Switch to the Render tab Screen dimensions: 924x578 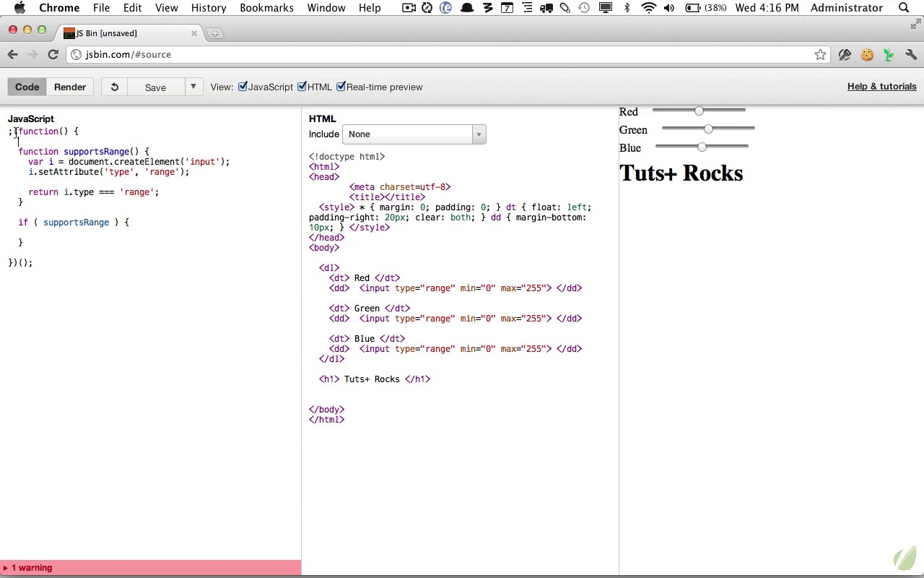(x=70, y=87)
